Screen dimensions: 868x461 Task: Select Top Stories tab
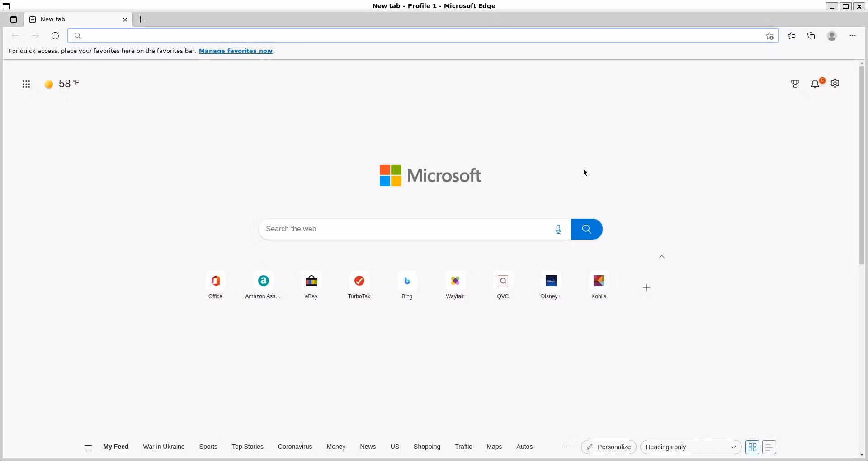click(248, 447)
